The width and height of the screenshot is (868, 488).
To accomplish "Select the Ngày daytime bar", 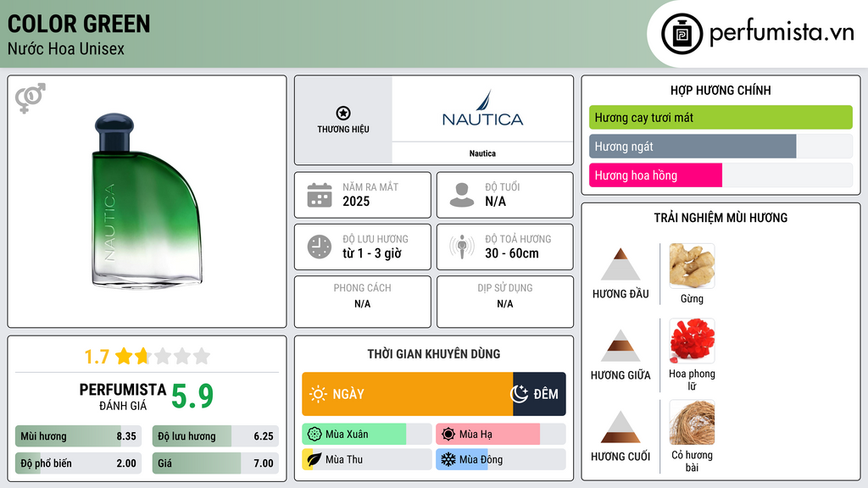I will click(407, 394).
